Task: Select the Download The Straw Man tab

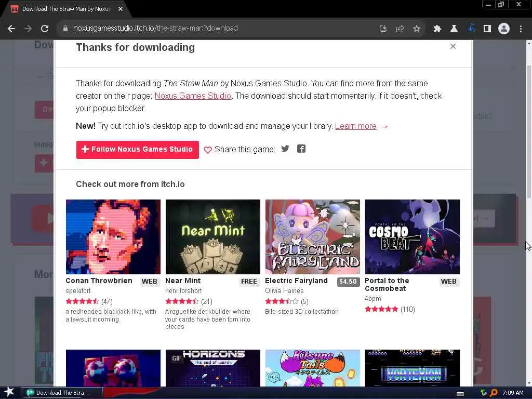Action: (66, 9)
